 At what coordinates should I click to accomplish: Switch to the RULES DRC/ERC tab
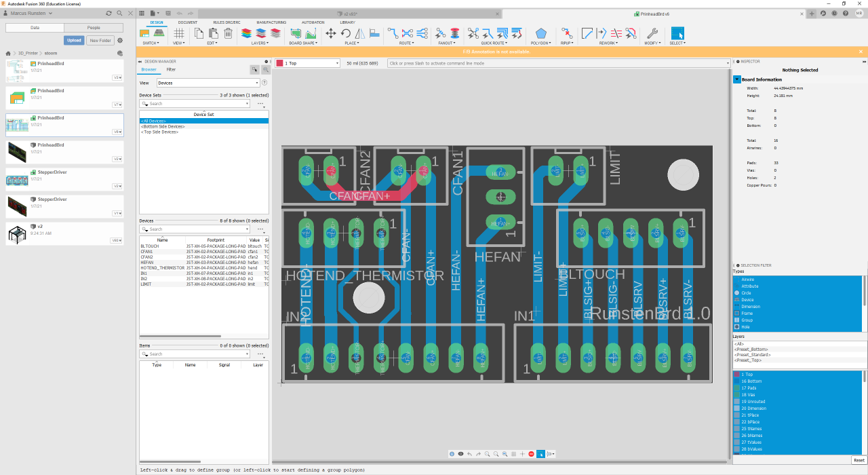pos(227,22)
